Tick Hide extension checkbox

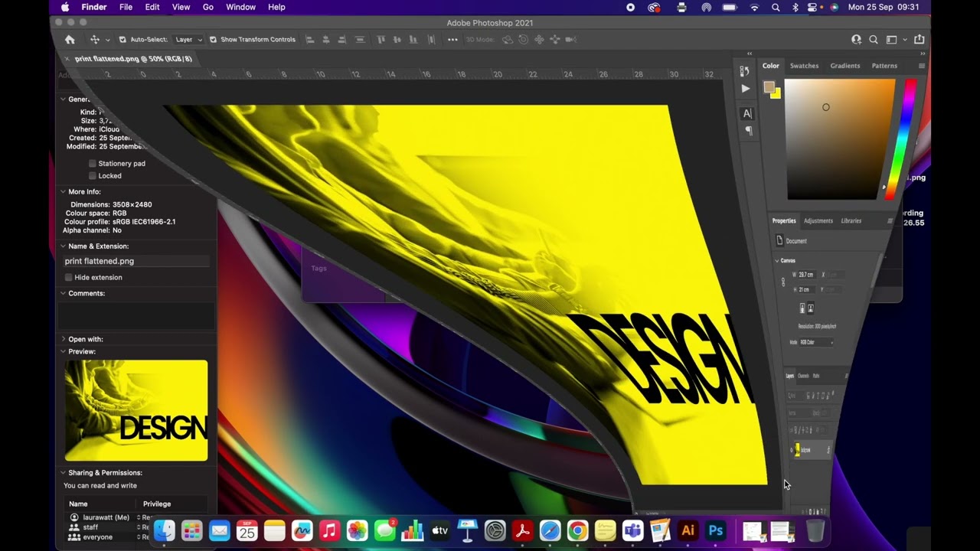[x=69, y=278]
